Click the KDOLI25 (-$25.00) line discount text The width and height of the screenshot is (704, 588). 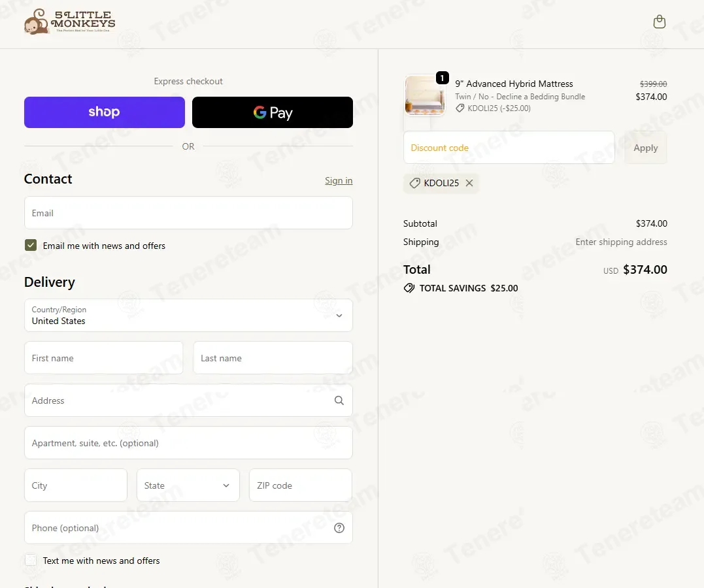tap(499, 108)
